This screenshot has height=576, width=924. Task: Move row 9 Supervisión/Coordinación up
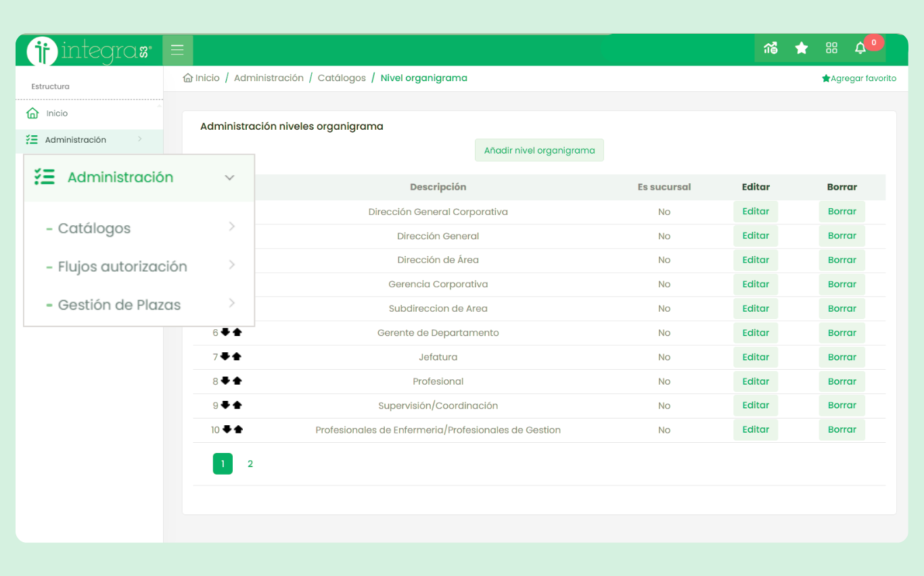[x=237, y=406]
